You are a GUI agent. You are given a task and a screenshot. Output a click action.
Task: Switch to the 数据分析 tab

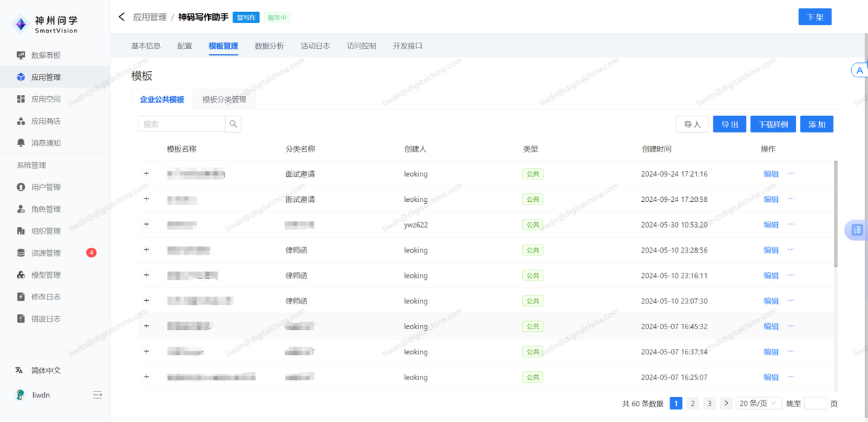pyautogui.click(x=269, y=46)
